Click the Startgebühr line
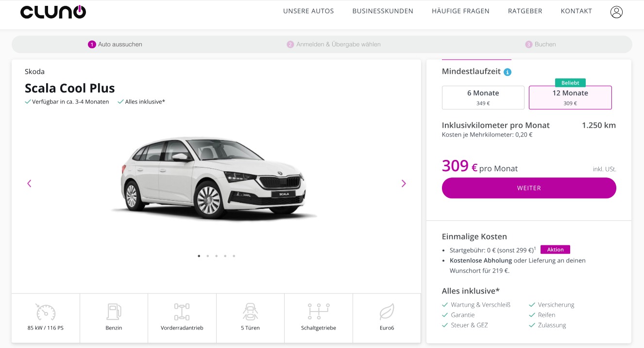644x348 pixels. 493,250
